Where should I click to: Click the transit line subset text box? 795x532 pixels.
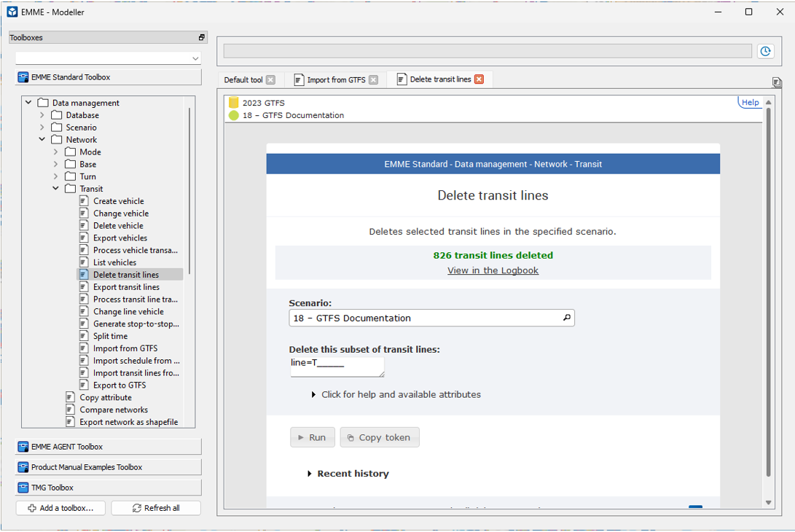point(337,367)
